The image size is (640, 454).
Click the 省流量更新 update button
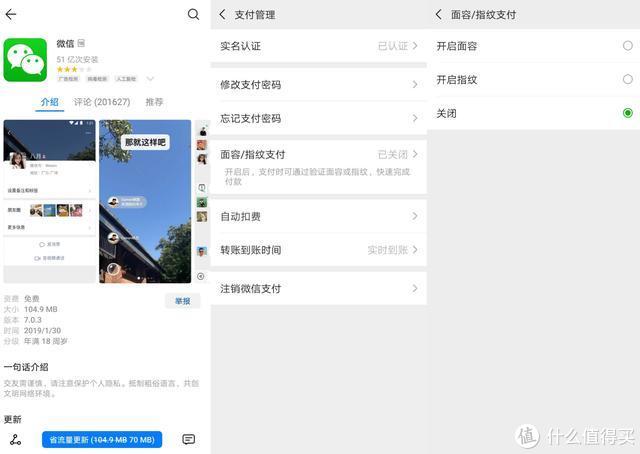point(102,439)
